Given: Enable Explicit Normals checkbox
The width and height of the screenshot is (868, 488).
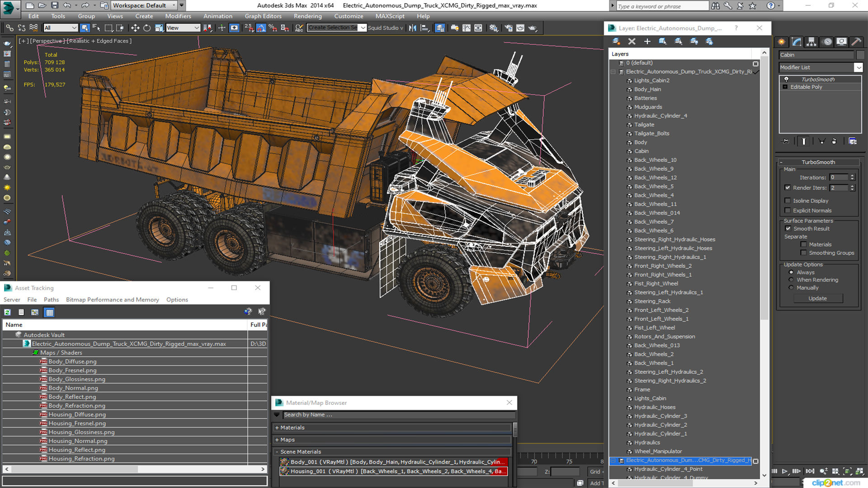Looking at the screenshot, I should click(788, 211).
